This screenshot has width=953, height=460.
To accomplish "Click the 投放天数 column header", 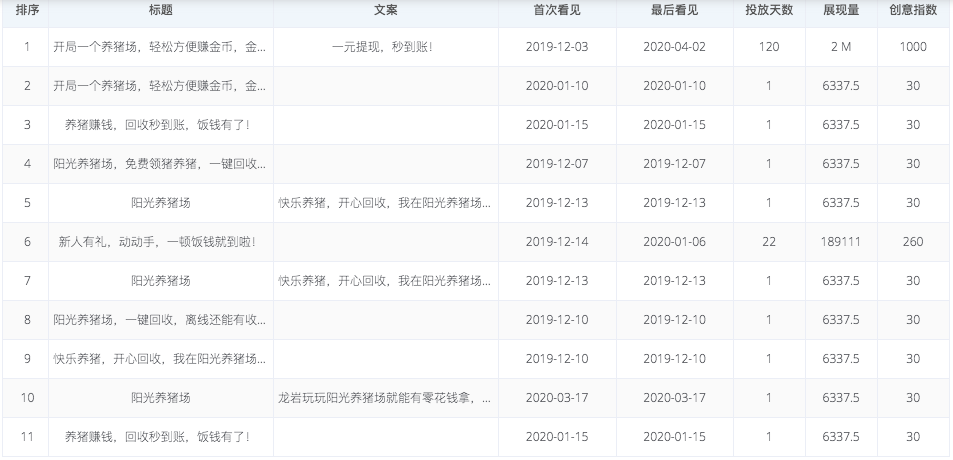I will coord(769,10).
